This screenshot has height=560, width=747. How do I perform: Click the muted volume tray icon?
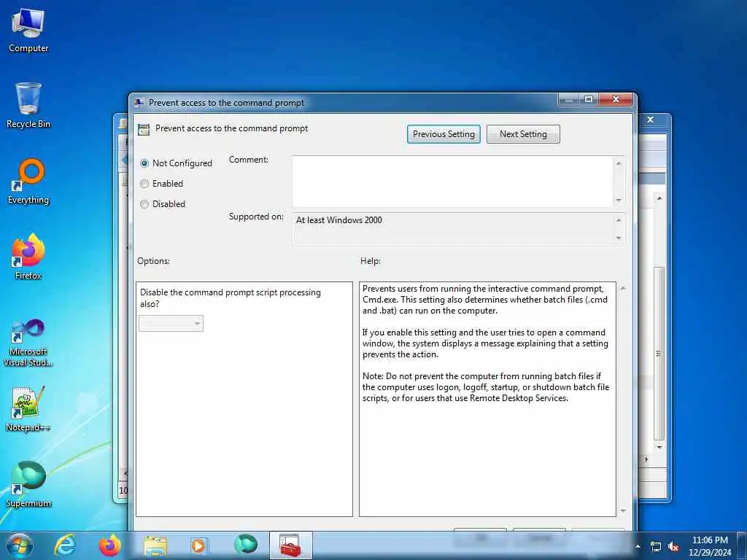pyautogui.click(x=673, y=547)
